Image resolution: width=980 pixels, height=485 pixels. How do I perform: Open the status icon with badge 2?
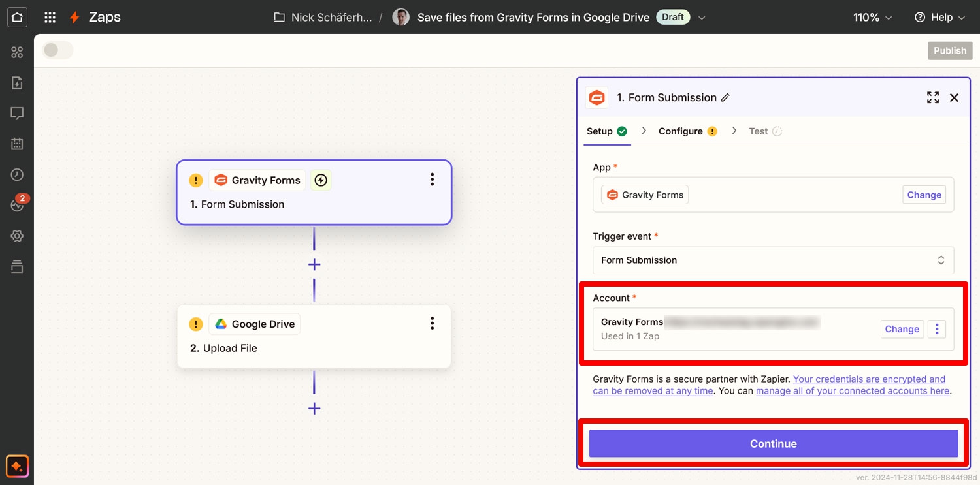pos(17,205)
